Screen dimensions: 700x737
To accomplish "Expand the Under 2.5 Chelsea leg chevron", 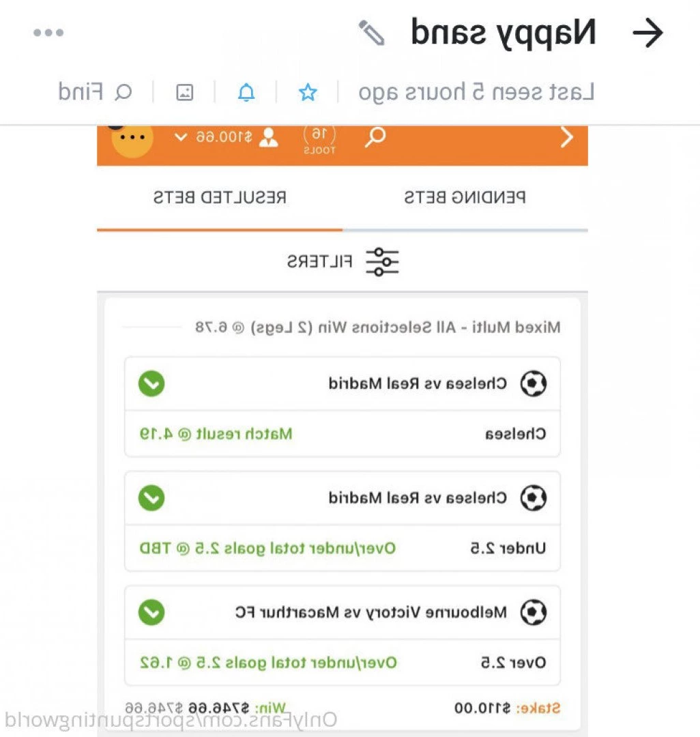I will [151, 497].
